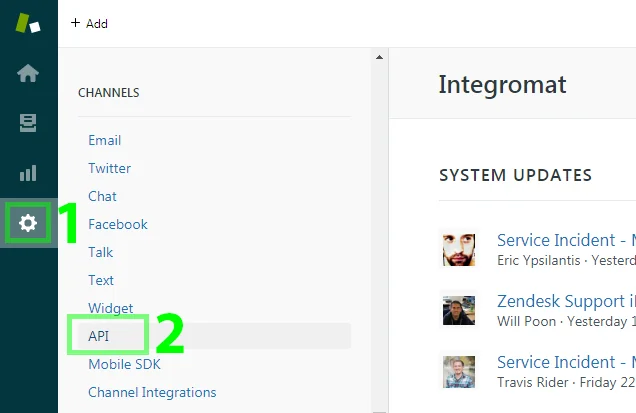Open Service Incident update by Travis Rider
The image size is (636, 413).
click(x=566, y=362)
